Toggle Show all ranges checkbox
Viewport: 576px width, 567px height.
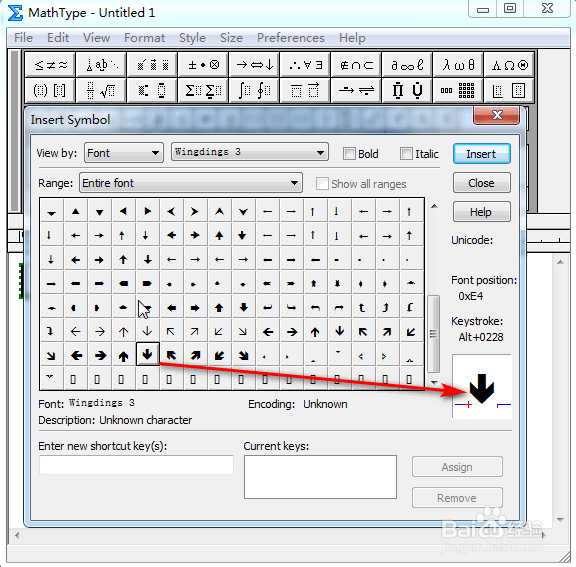(x=322, y=183)
